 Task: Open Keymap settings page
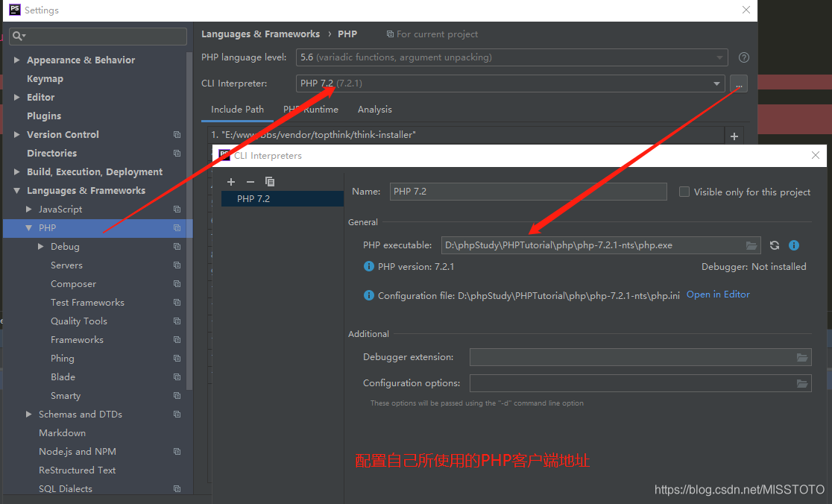45,78
